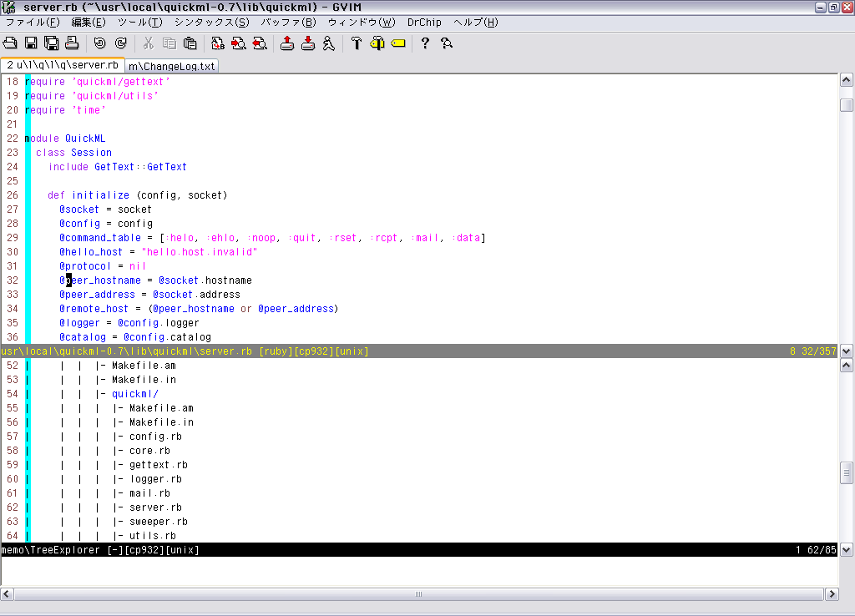The width and height of the screenshot is (855, 616).
Task: Open the シンタックス(S) menu
Action: click(211, 23)
